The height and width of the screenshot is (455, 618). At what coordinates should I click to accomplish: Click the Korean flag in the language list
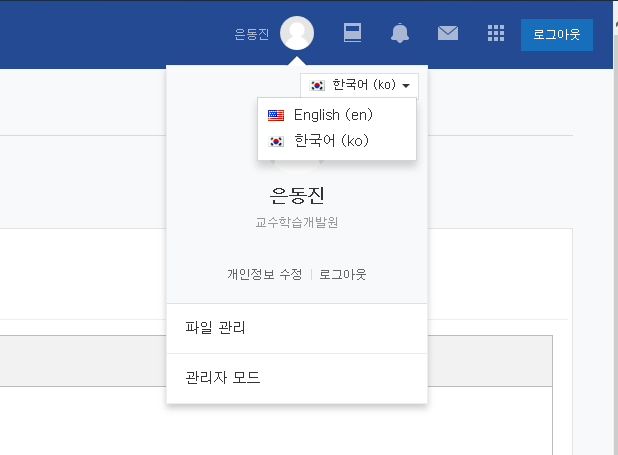coord(276,141)
